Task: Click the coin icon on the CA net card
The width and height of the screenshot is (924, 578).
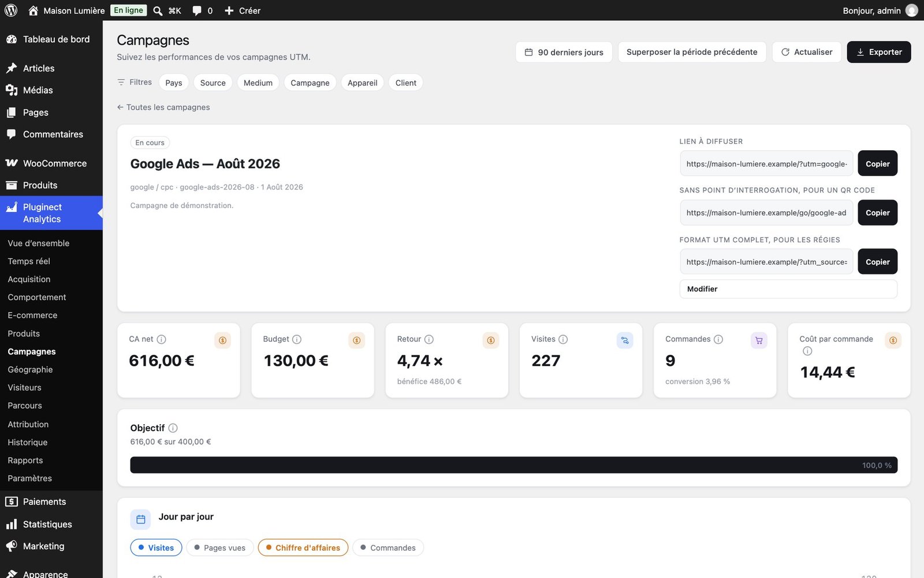Action: tap(222, 340)
